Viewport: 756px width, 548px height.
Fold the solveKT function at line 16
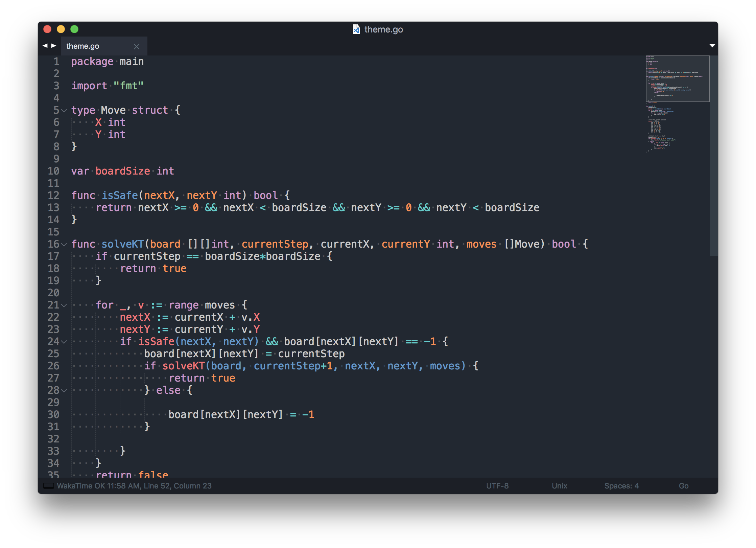point(64,244)
